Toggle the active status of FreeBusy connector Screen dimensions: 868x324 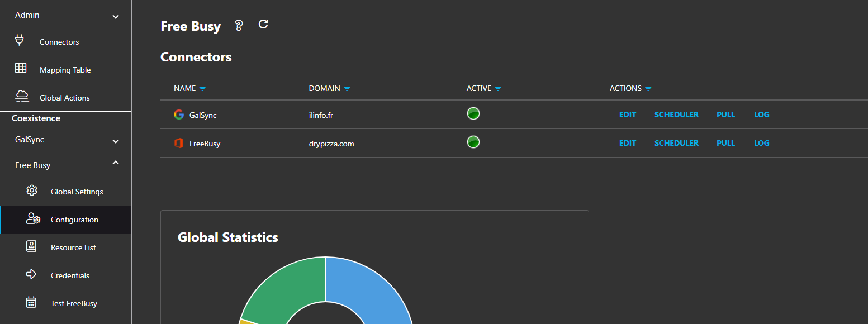click(473, 142)
